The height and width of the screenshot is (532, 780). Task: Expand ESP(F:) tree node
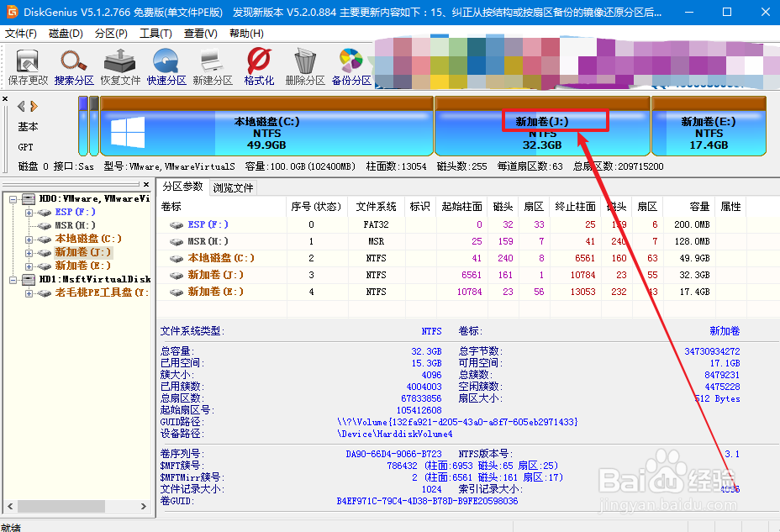point(29,213)
